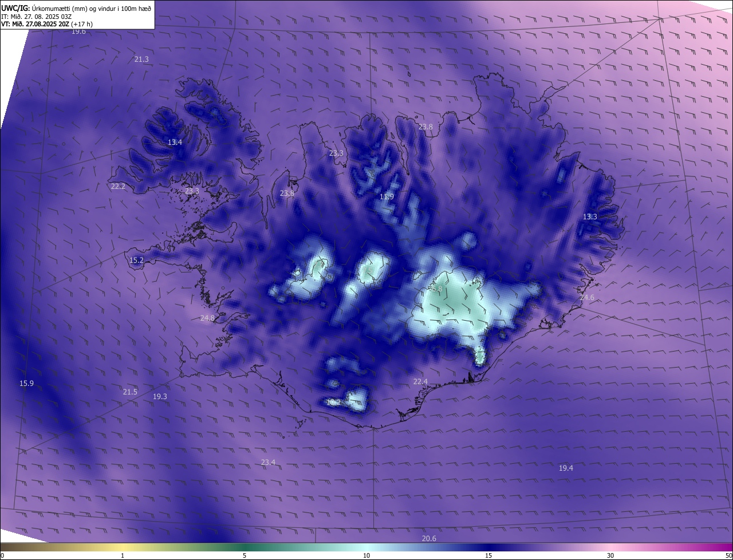
Task: Click the 20.6 value label on the map
Action: [429, 538]
